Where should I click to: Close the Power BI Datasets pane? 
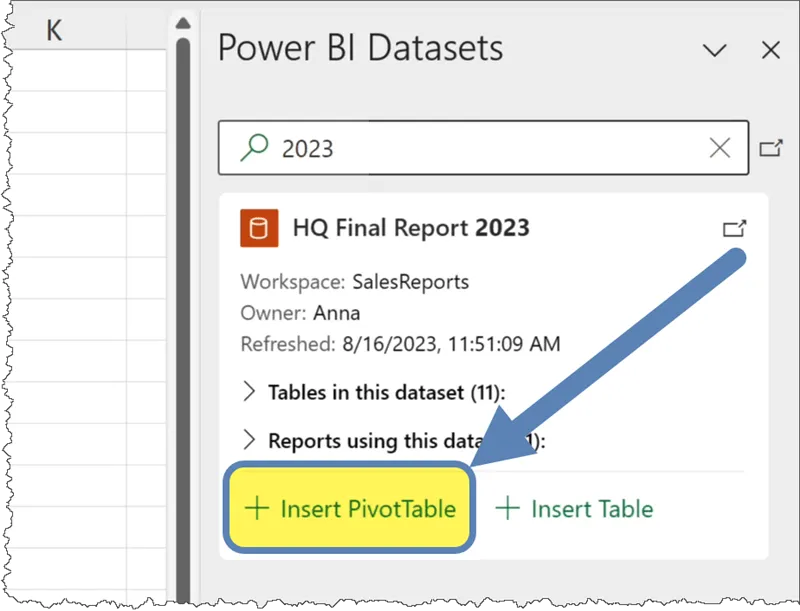point(770,50)
